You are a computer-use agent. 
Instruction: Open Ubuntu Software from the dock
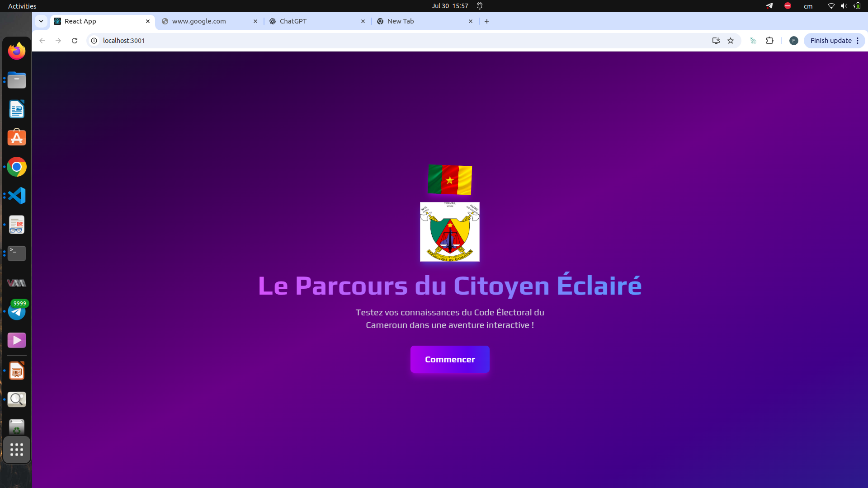(17, 138)
